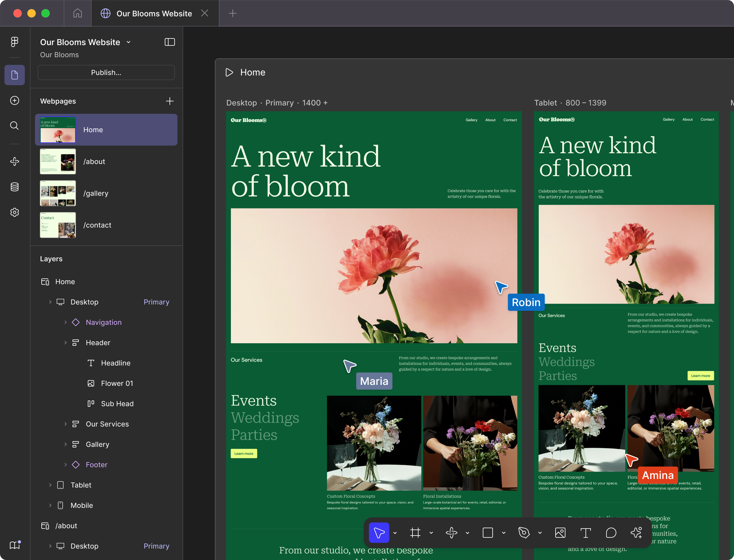Click the Image insert tool icon
Screen dimensions: 734x560
560,533
